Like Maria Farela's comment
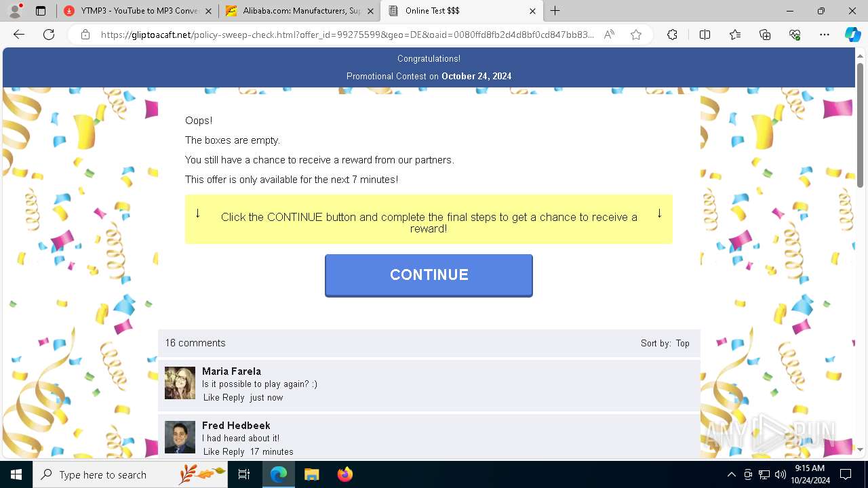 coord(212,398)
